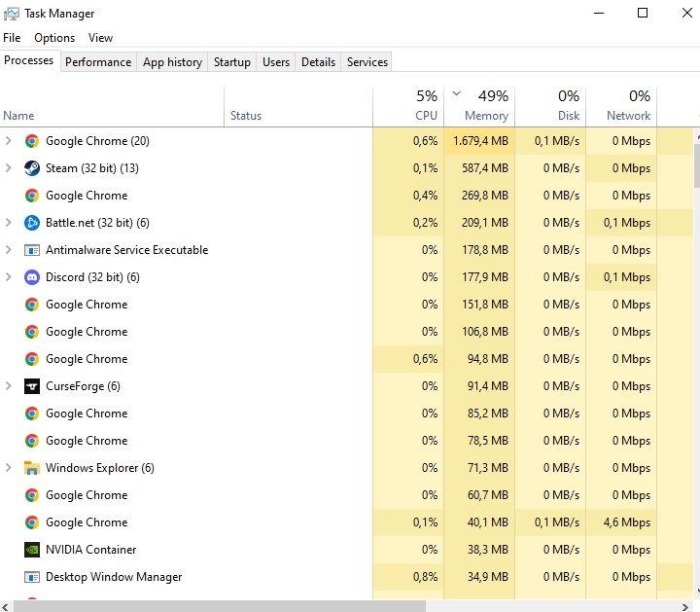Click the 177,9 MB Discord memory cell
This screenshot has height=612, width=700.
479,277
